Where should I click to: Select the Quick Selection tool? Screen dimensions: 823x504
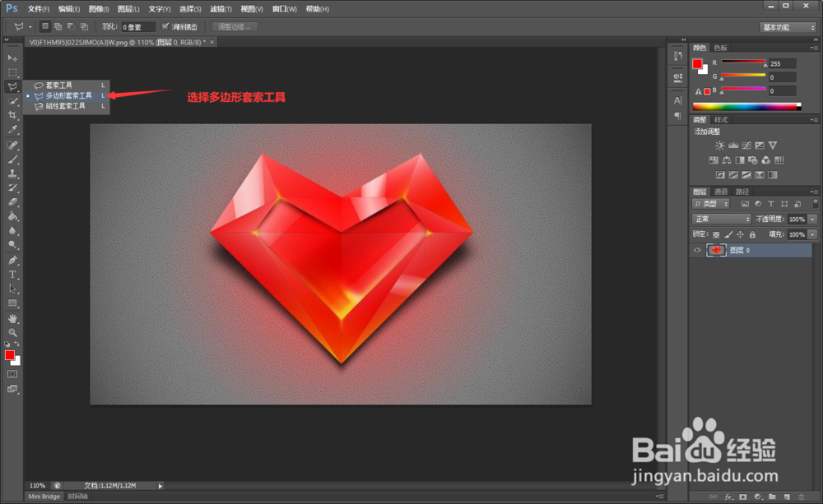pyautogui.click(x=12, y=101)
